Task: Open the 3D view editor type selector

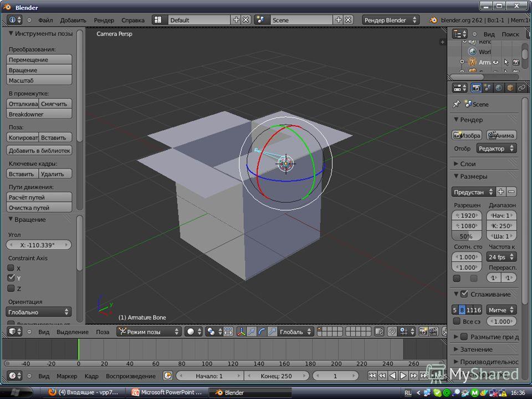Action: (x=14, y=331)
